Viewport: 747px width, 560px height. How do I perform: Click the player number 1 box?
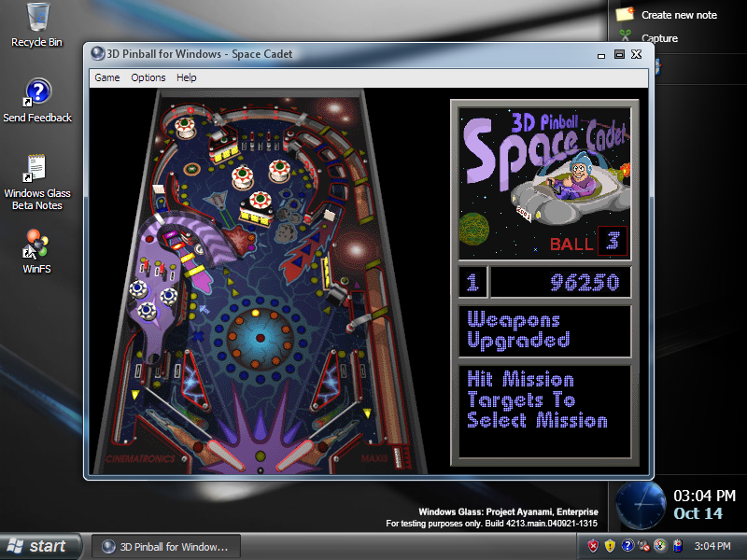[x=472, y=283]
